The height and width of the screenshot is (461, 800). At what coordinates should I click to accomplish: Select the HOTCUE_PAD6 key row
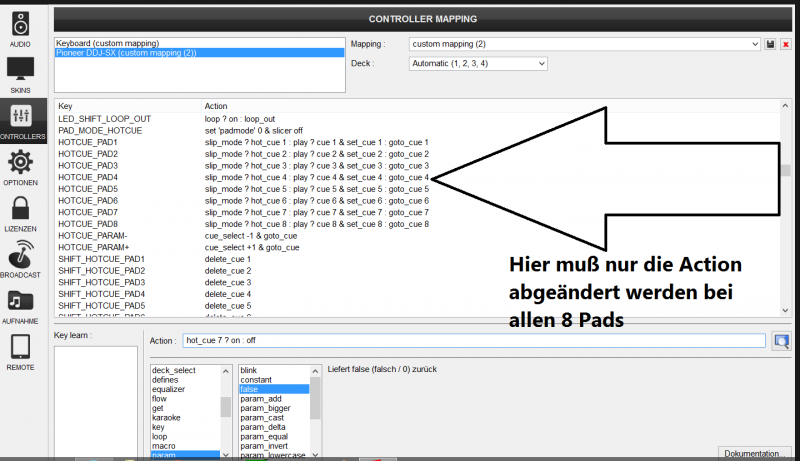(x=417, y=201)
